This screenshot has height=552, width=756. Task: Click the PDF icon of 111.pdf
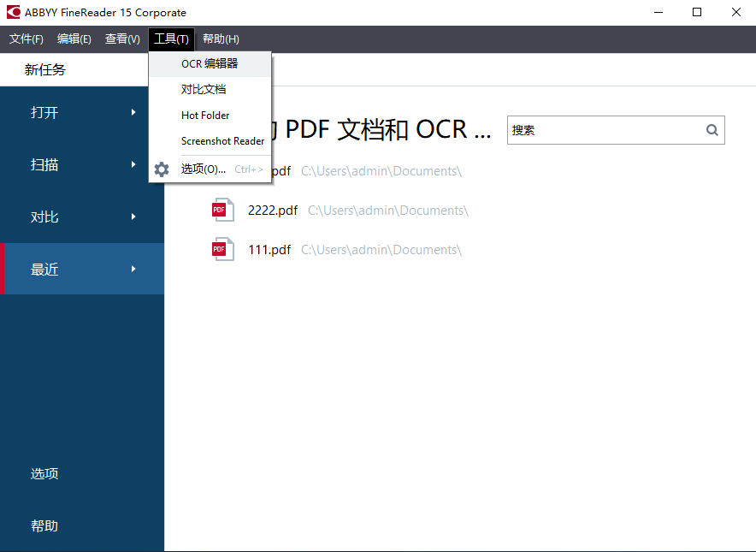(222, 248)
